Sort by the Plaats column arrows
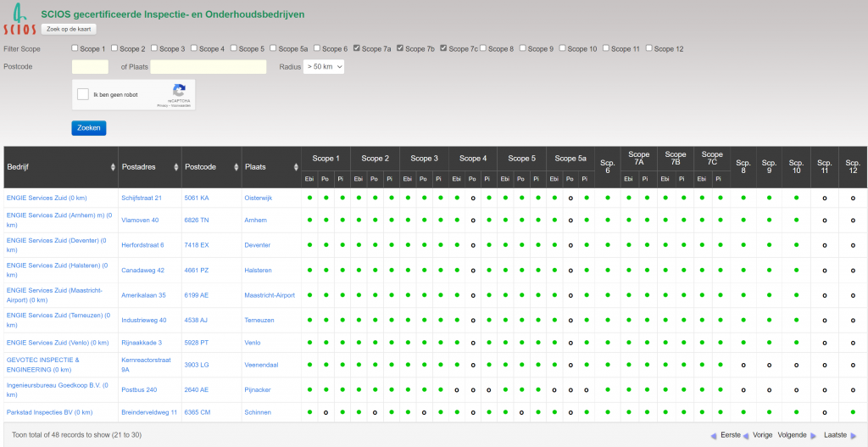Image resolution: width=868 pixels, height=447 pixels. point(296,167)
